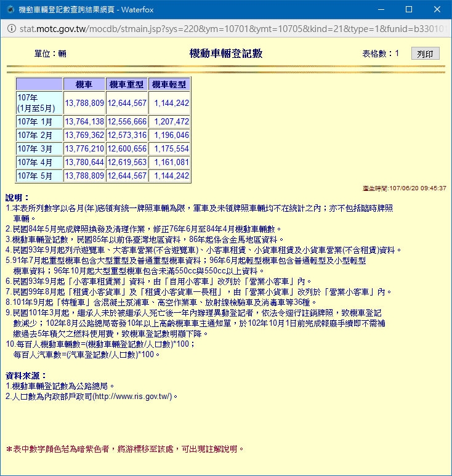The height and width of the screenshot is (476, 452).
Task: Click the 107年 (1月至5月) row label
Action: pos(39,103)
